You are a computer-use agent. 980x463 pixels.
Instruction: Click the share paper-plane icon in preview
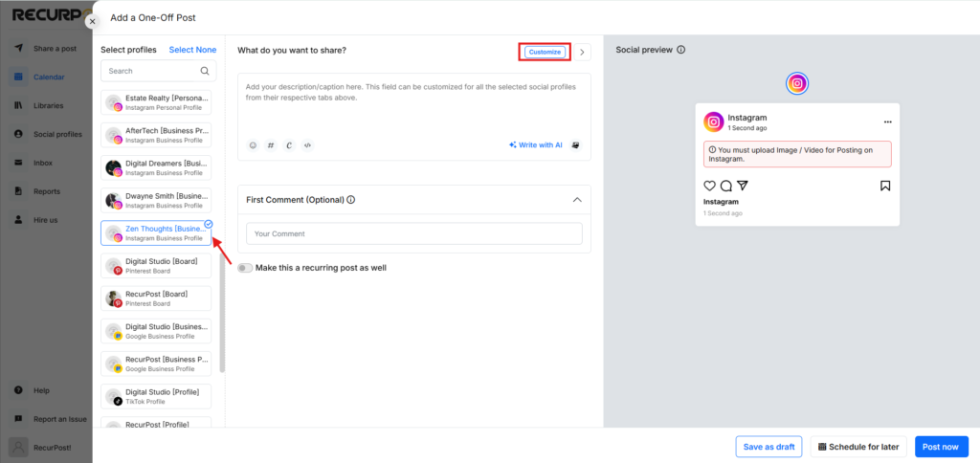[742, 186]
